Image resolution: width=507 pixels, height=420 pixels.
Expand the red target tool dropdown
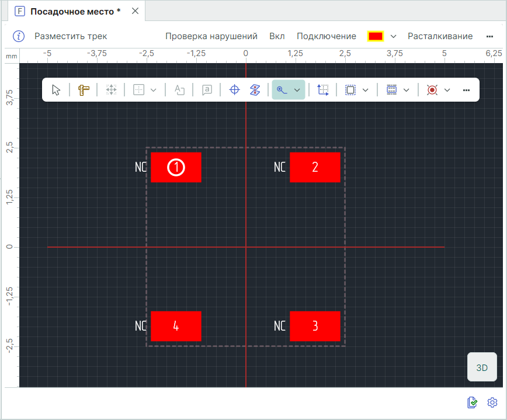[x=447, y=90]
